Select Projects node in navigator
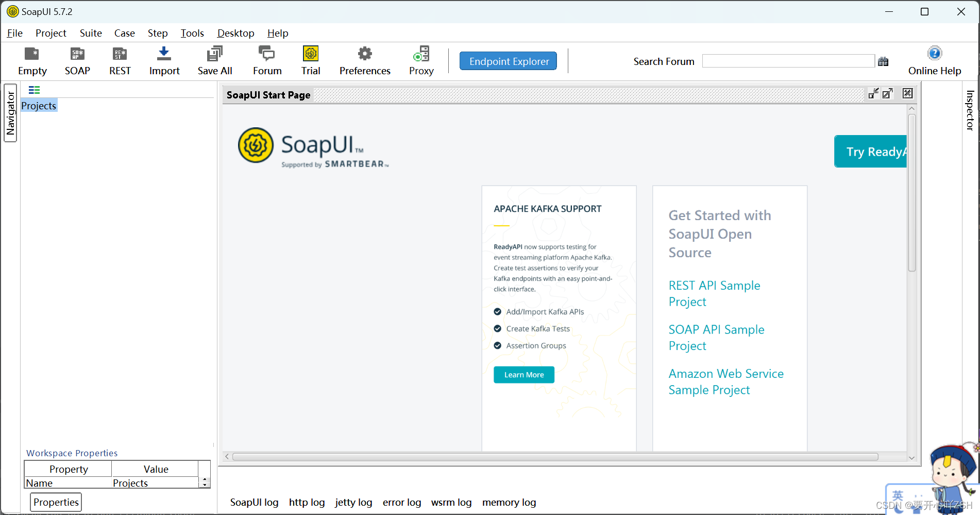The width and height of the screenshot is (980, 515). (39, 106)
